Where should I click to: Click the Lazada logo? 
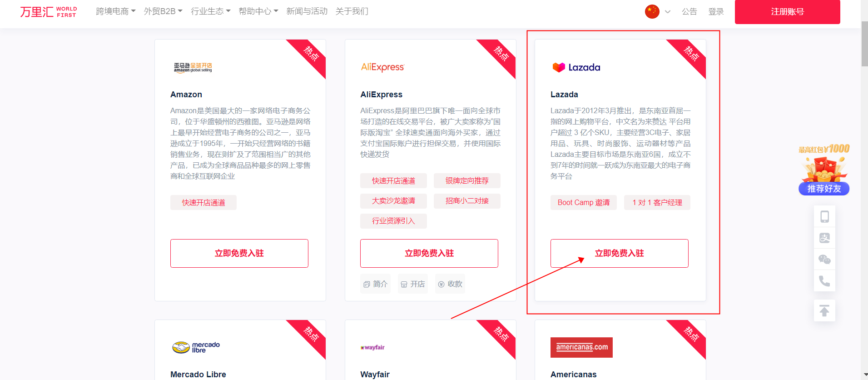click(576, 67)
